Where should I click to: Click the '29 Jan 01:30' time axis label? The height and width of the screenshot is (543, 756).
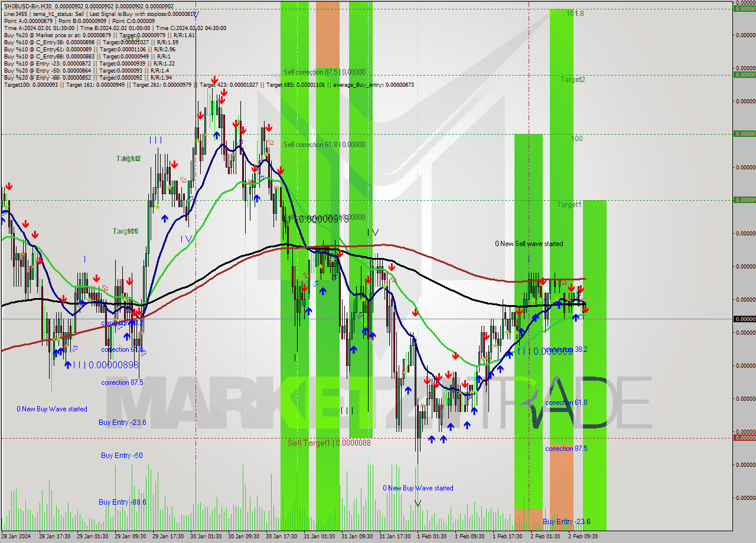pos(93,537)
